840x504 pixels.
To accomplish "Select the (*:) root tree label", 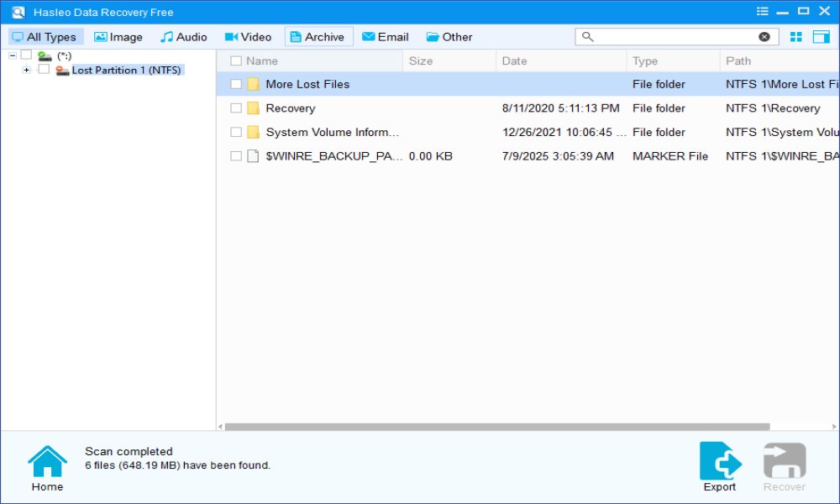I will pyautogui.click(x=65, y=55).
